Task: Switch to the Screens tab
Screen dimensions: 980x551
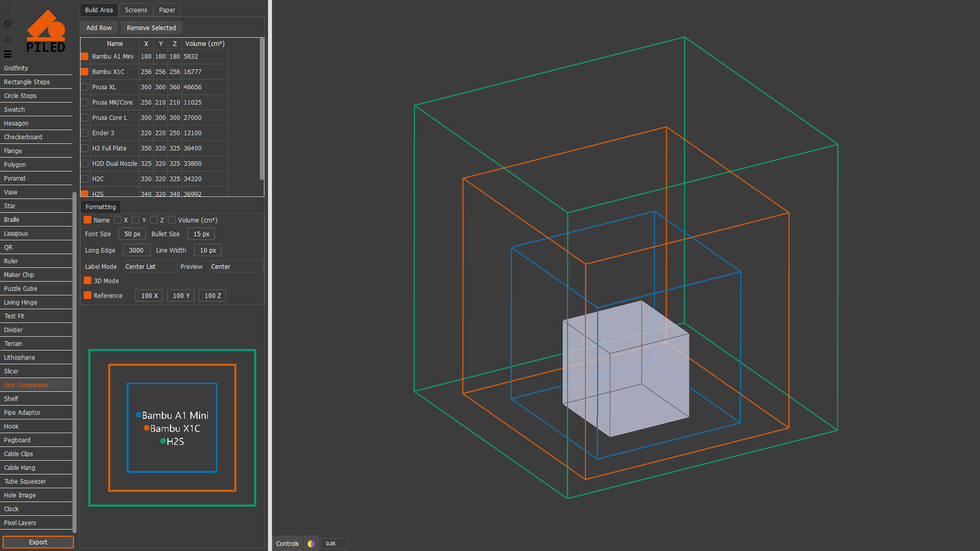Action: (x=135, y=10)
